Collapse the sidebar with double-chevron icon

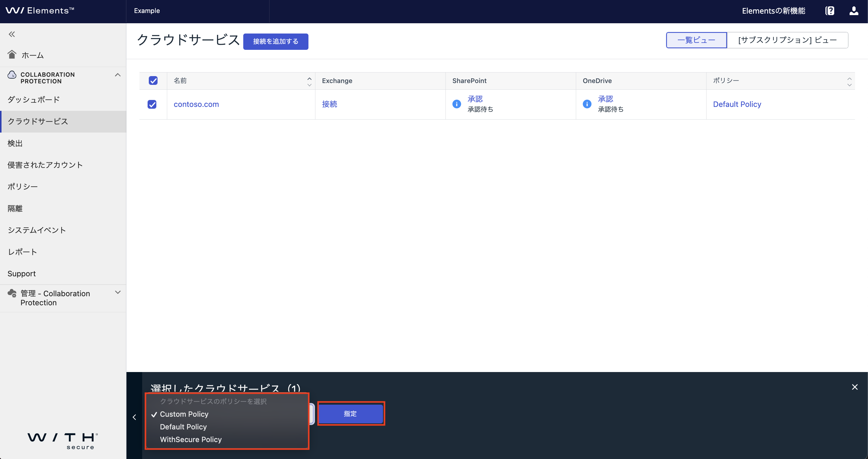point(12,34)
